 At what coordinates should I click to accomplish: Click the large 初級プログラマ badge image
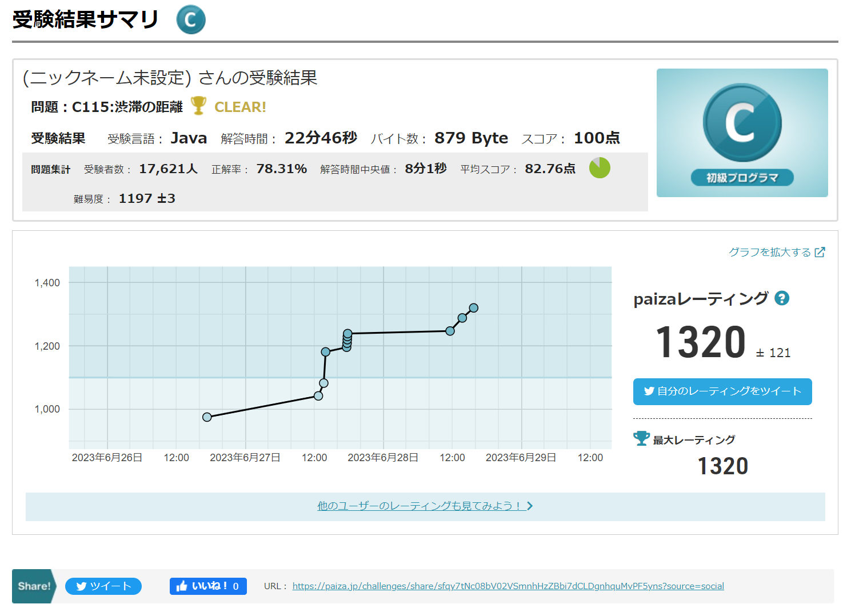click(x=742, y=133)
